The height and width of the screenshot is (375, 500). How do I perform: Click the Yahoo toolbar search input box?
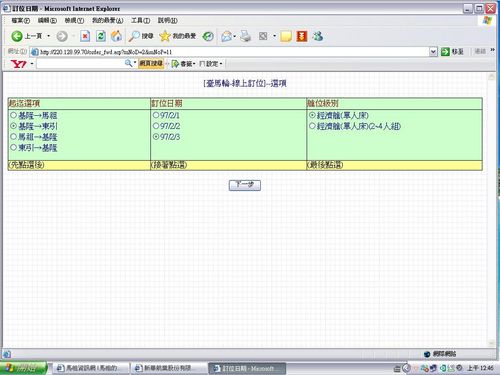click(x=80, y=64)
